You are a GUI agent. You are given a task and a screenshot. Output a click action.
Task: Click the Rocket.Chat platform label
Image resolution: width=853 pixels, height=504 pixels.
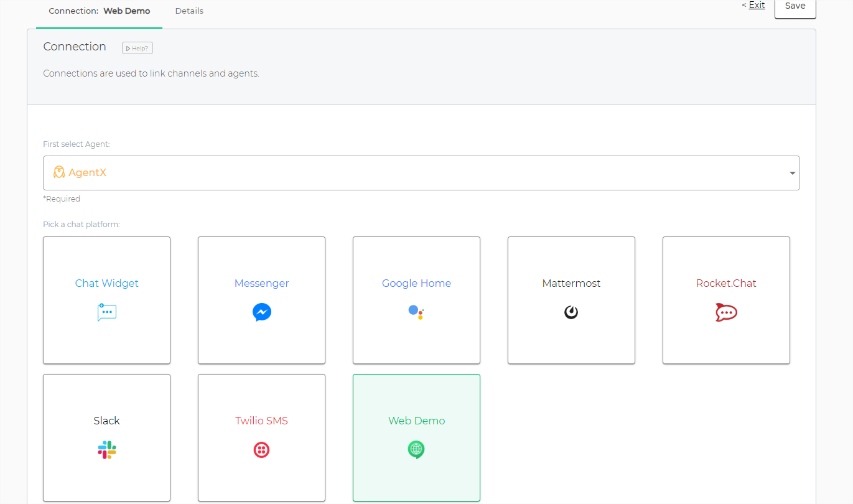point(726,283)
